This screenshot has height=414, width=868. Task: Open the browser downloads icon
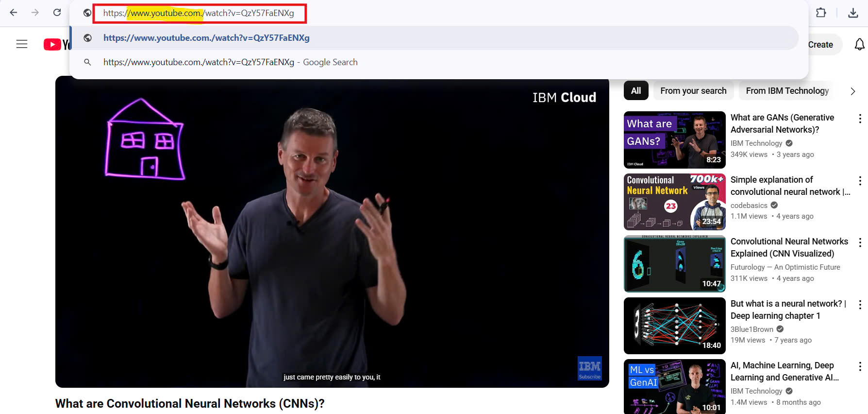(x=853, y=13)
